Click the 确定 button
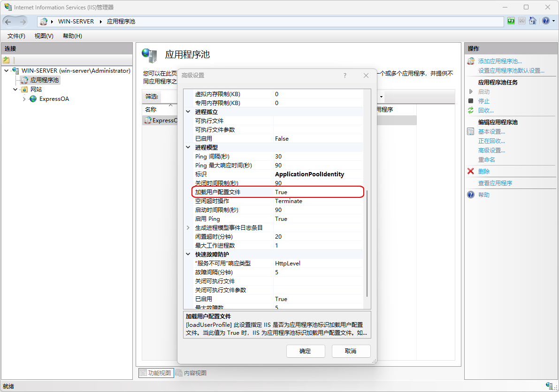 [305, 351]
